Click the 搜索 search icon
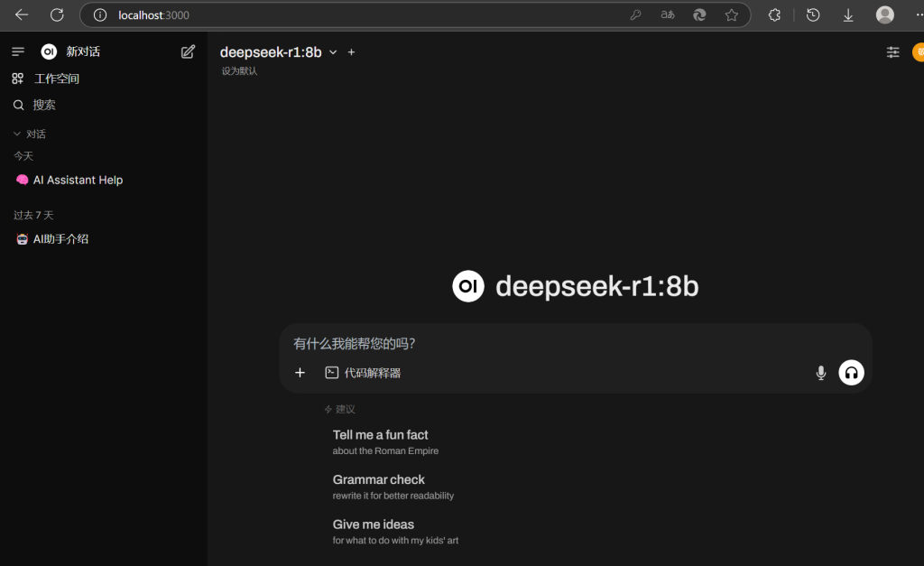This screenshot has height=566, width=924. [x=17, y=105]
